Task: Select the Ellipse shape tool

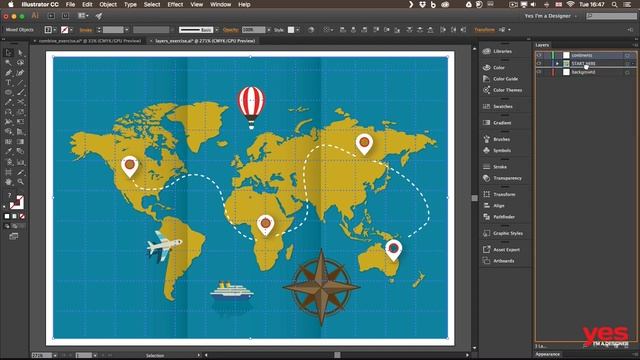Action: point(8,92)
